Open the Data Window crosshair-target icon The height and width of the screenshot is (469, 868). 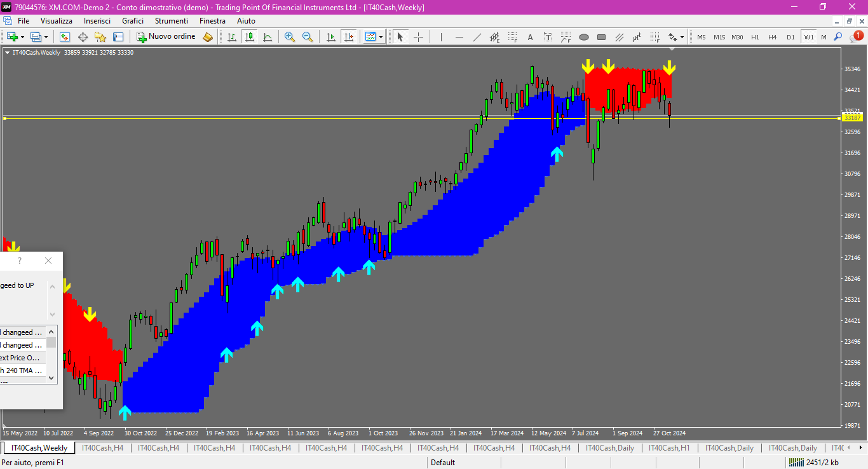pos(83,37)
